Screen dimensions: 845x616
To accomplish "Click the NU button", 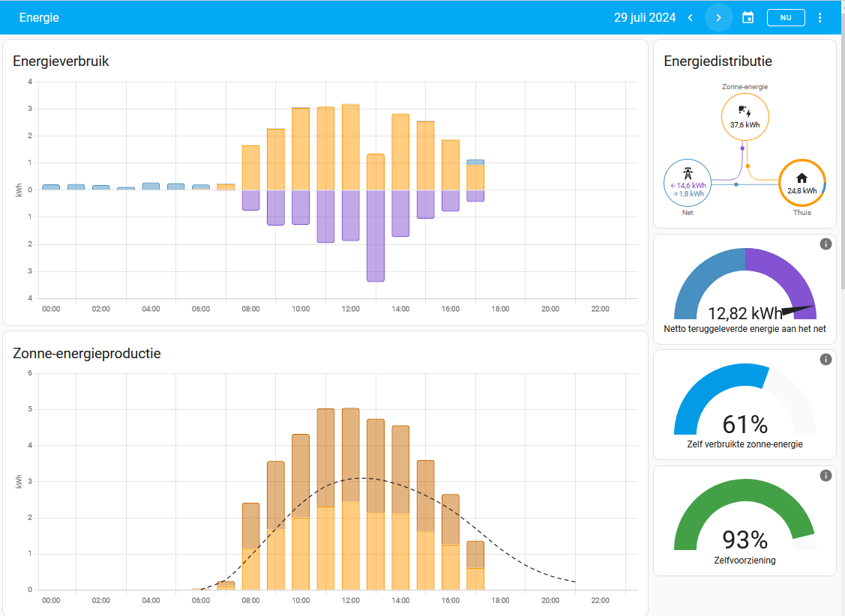I will [786, 17].
